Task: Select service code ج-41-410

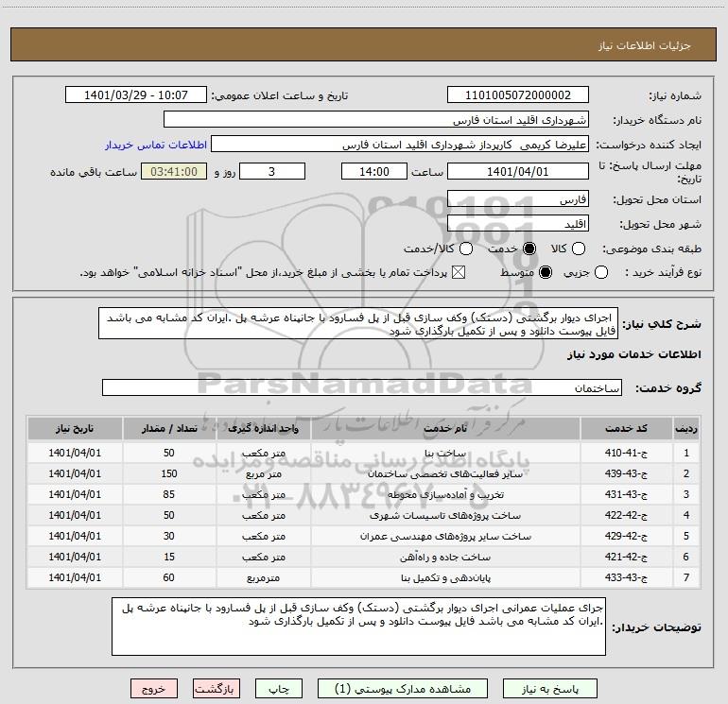Action: (x=626, y=453)
